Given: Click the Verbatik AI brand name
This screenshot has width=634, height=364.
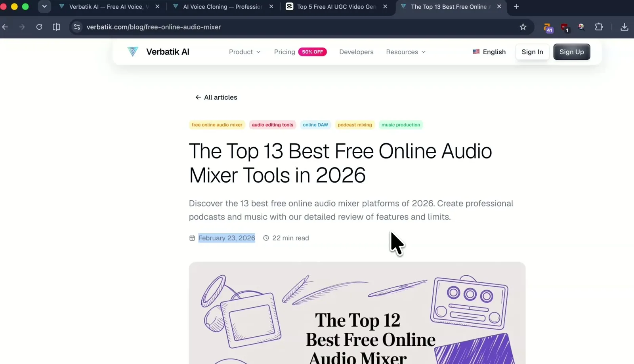Looking at the screenshot, I should click(x=168, y=52).
